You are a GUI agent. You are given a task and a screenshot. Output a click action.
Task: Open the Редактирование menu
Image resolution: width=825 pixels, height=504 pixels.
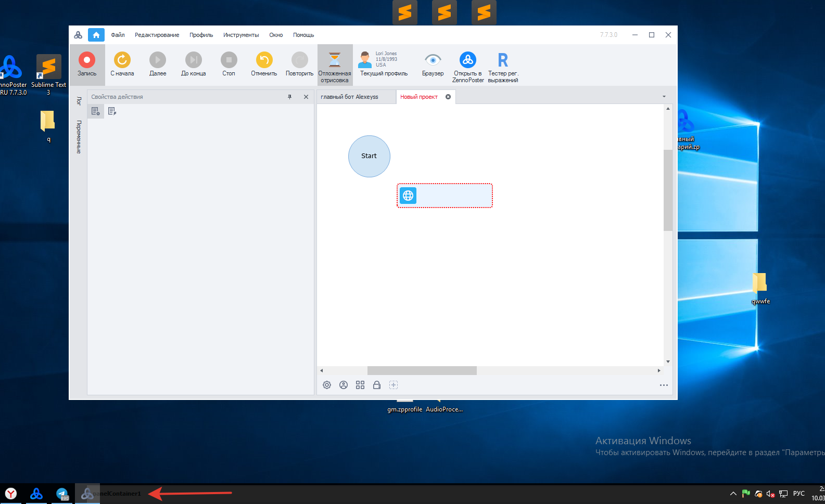click(157, 35)
